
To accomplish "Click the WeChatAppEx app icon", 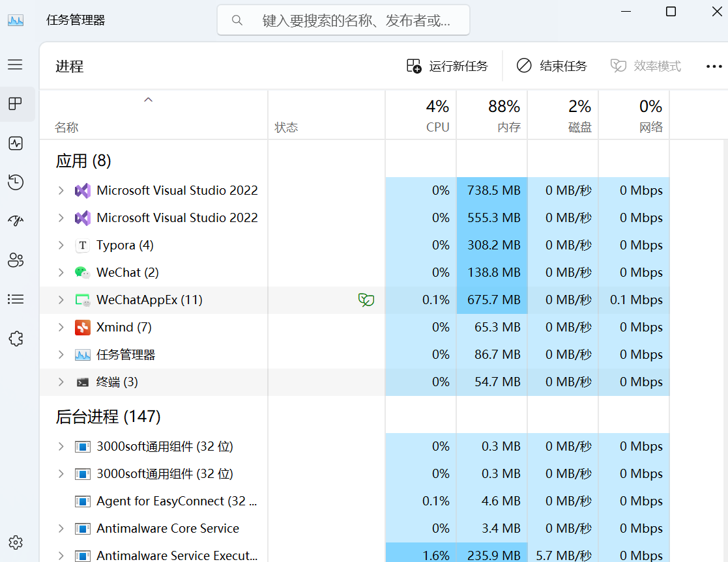I will (83, 300).
